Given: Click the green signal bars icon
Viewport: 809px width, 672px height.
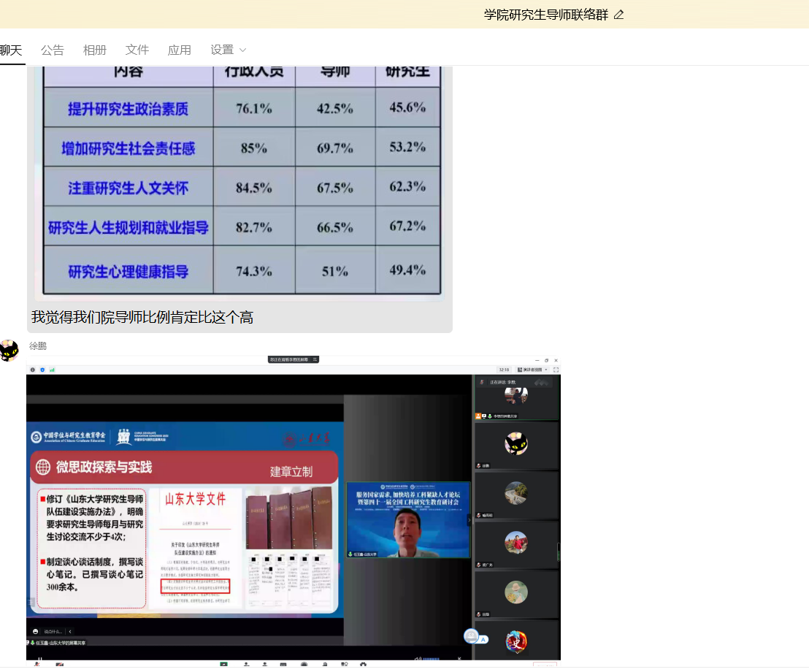Looking at the screenshot, I should click(52, 370).
